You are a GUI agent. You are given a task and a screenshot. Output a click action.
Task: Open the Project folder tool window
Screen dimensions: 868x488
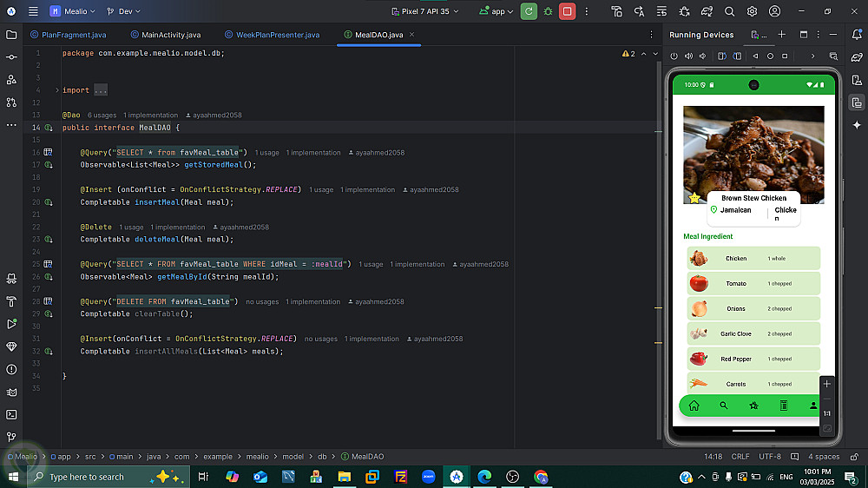[x=11, y=35]
